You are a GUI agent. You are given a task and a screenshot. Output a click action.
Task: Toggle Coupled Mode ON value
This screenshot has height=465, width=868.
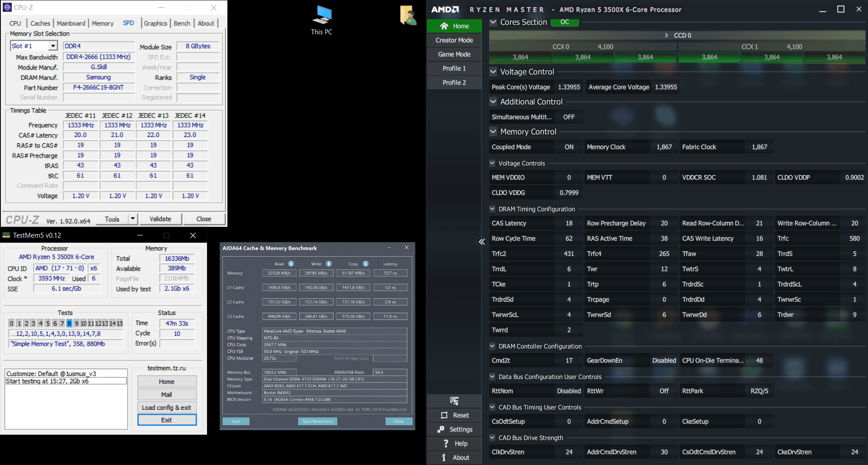click(569, 147)
